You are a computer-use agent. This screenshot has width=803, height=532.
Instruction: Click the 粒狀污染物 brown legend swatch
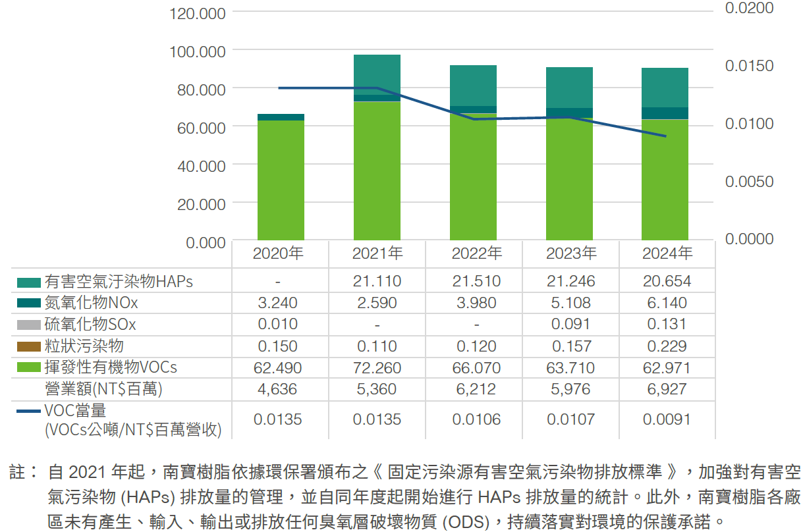click(x=29, y=346)
